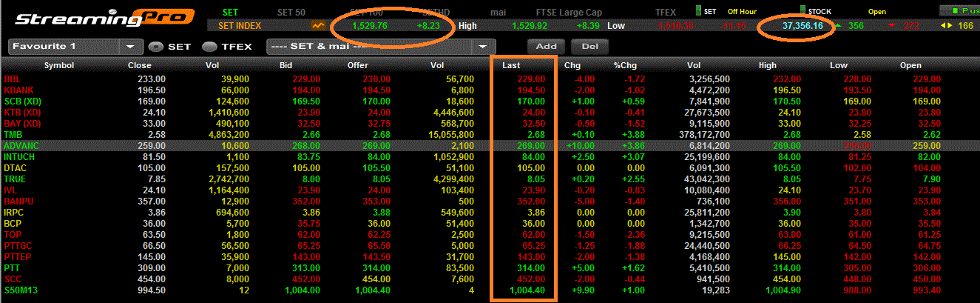Select the S50M13 symbol row
The image size is (980, 303).
pyautogui.click(x=490, y=290)
